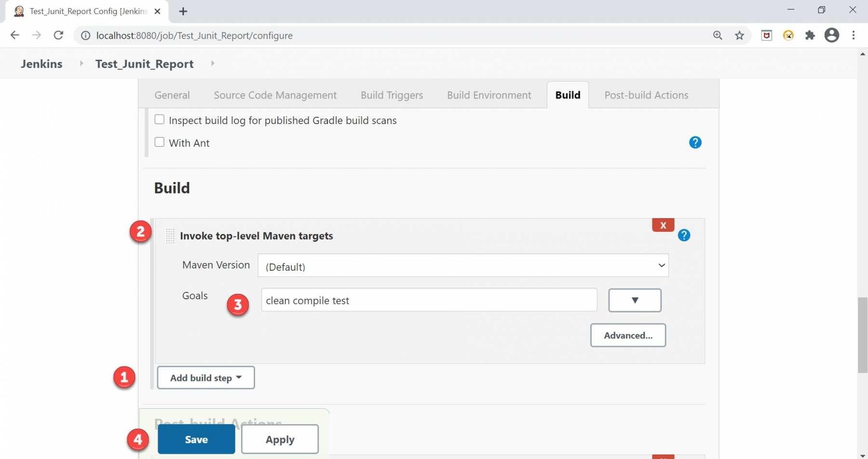Save the job configuration
Image resolution: width=868 pixels, height=459 pixels.
tap(196, 439)
